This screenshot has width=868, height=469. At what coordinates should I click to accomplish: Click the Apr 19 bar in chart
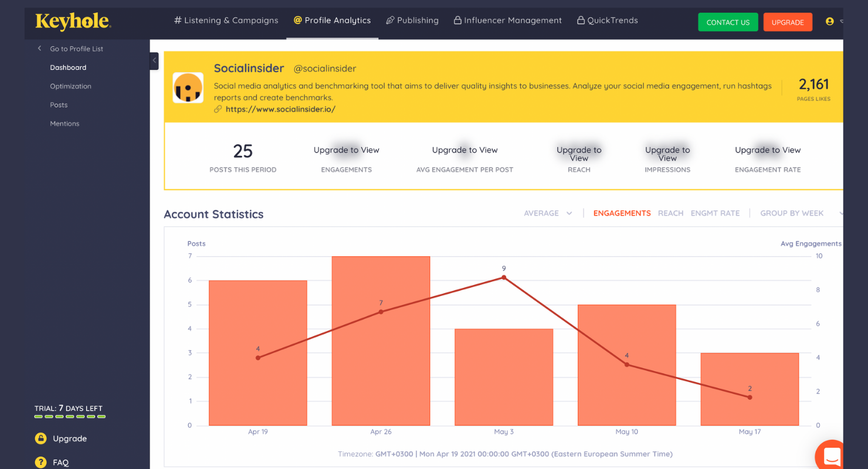point(258,353)
